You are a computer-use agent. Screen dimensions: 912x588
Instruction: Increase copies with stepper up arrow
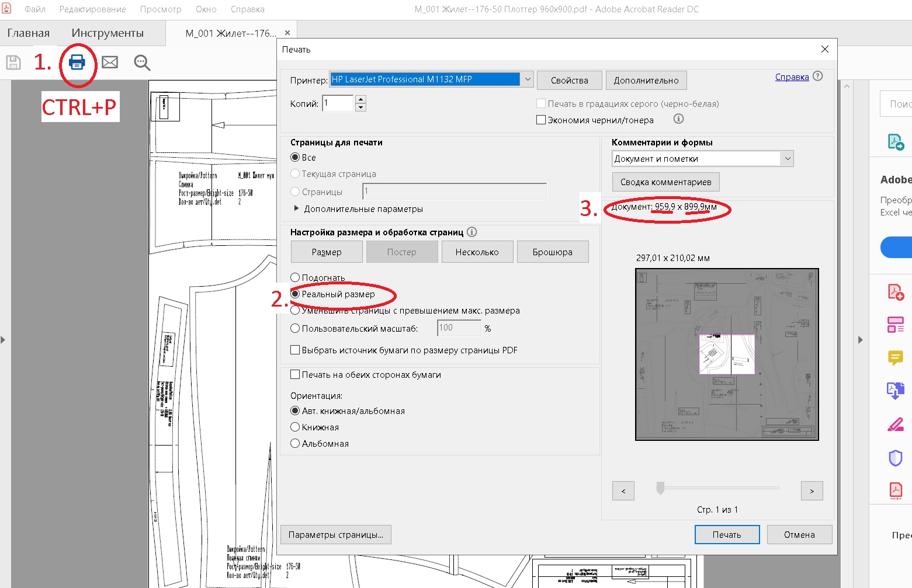click(360, 99)
